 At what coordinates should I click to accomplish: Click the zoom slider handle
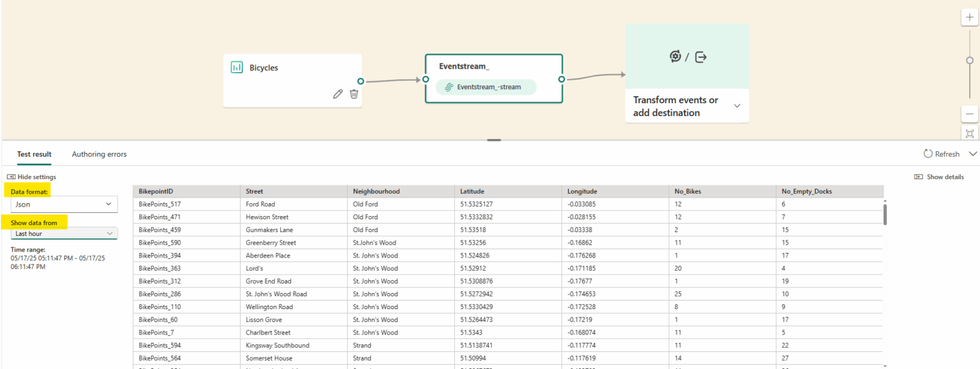tap(970, 61)
